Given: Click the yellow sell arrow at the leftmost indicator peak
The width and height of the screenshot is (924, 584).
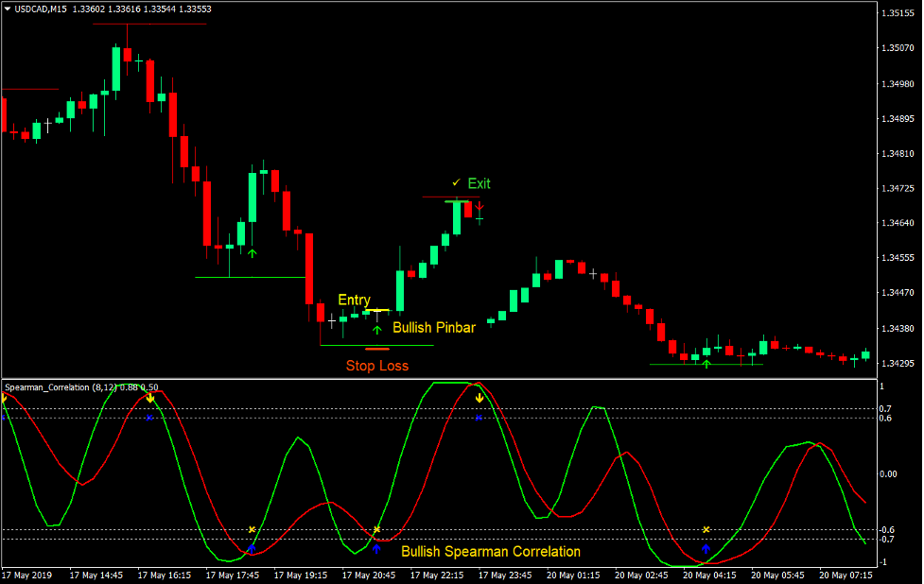Looking at the screenshot, I should click(6, 397).
